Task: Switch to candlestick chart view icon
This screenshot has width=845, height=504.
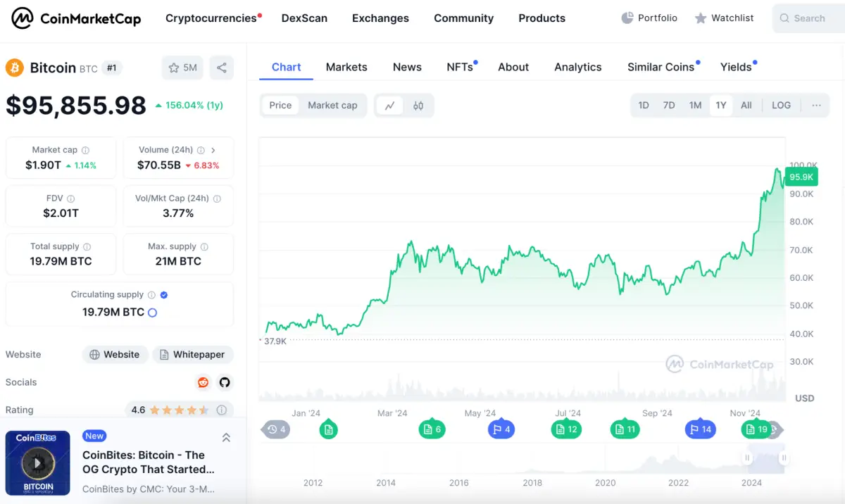Action: pyautogui.click(x=418, y=106)
